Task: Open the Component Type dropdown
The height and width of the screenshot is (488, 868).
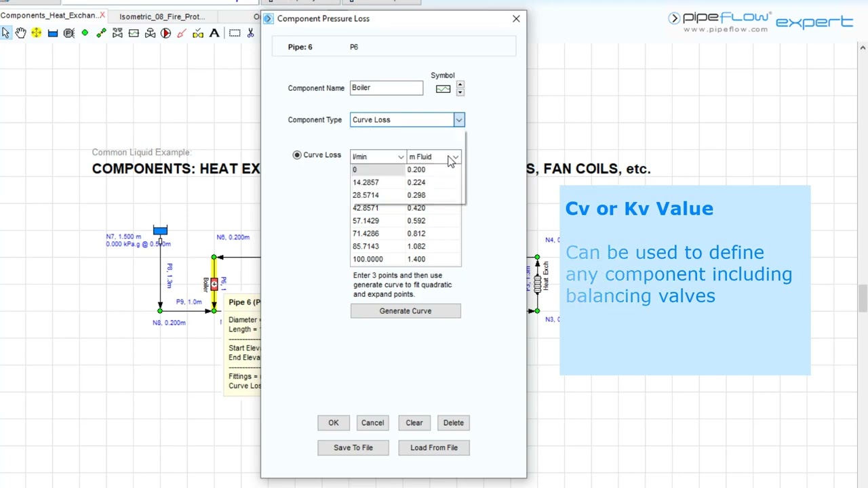Action: (459, 120)
